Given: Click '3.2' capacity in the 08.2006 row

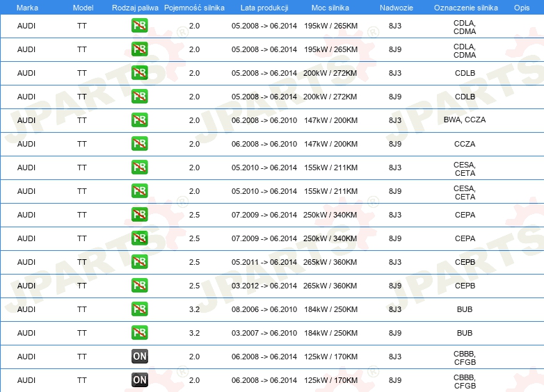Looking at the screenshot, I should tap(194, 309).
